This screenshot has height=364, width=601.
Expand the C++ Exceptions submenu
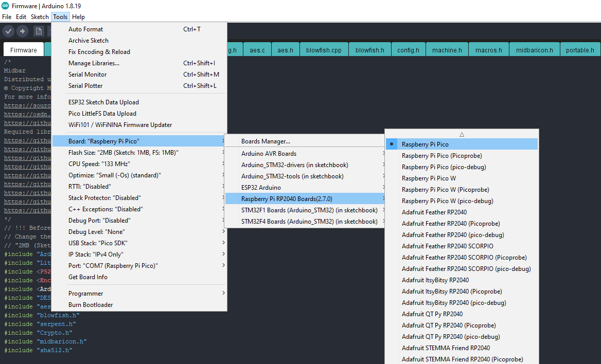(139, 209)
